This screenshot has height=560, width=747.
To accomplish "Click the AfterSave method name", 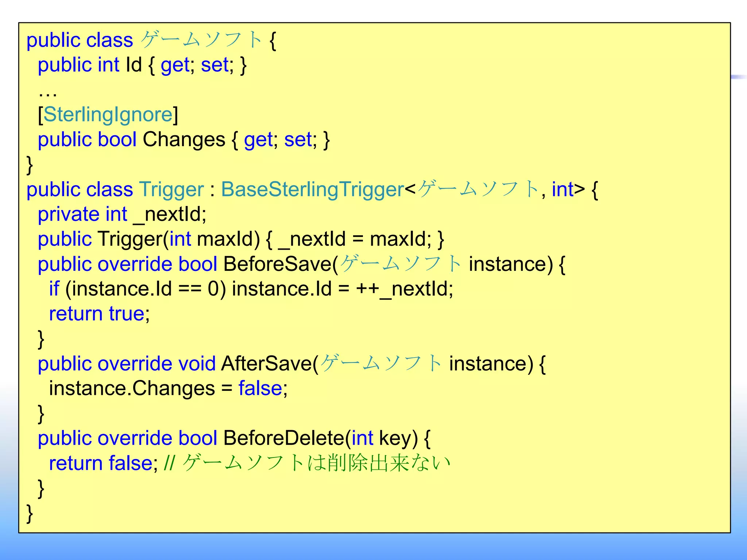I will tap(267, 364).
